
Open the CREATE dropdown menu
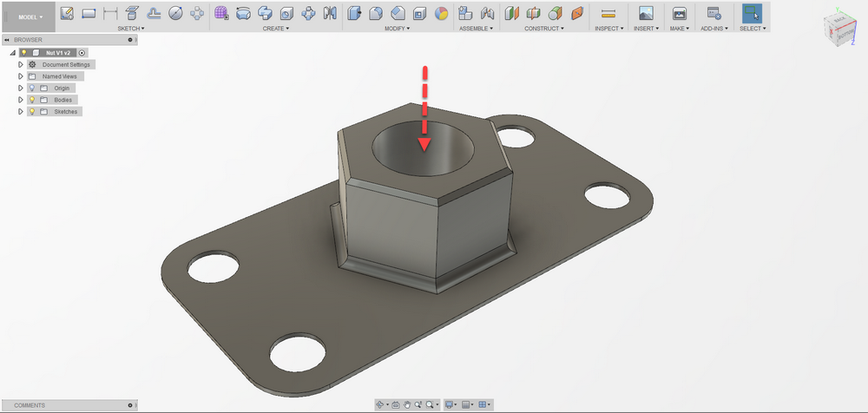click(276, 29)
